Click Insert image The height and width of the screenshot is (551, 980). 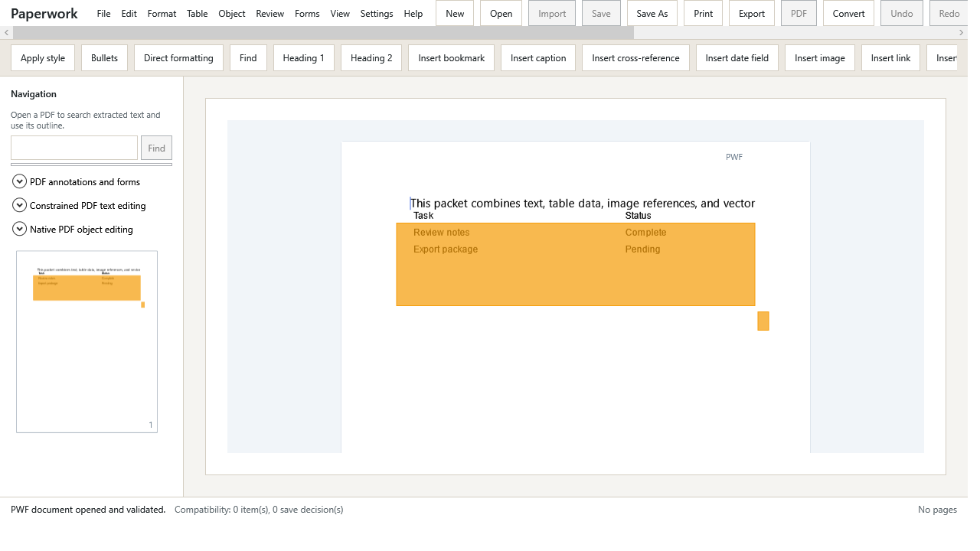point(820,58)
